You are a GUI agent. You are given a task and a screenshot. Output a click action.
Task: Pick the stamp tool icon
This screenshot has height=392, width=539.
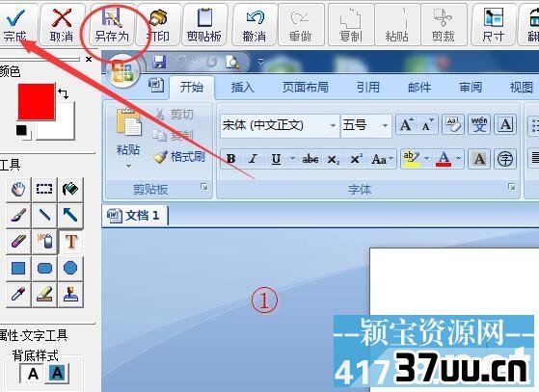pos(70,294)
